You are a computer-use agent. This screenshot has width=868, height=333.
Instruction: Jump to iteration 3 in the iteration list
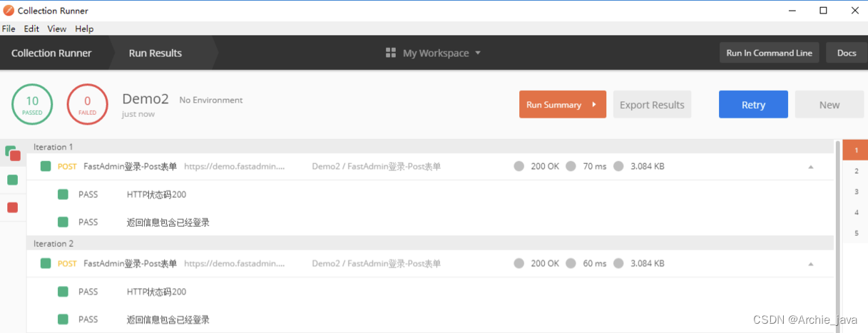(x=856, y=192)
